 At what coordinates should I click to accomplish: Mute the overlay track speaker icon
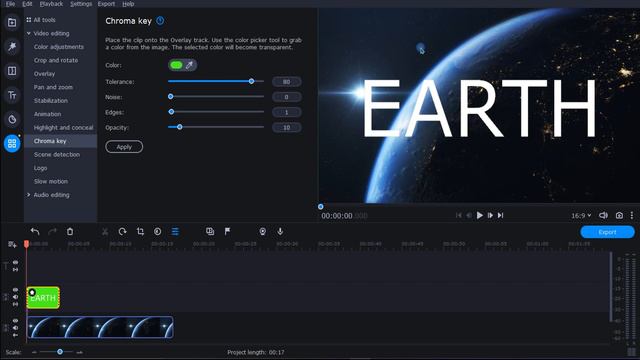click(x=15, y=297)
